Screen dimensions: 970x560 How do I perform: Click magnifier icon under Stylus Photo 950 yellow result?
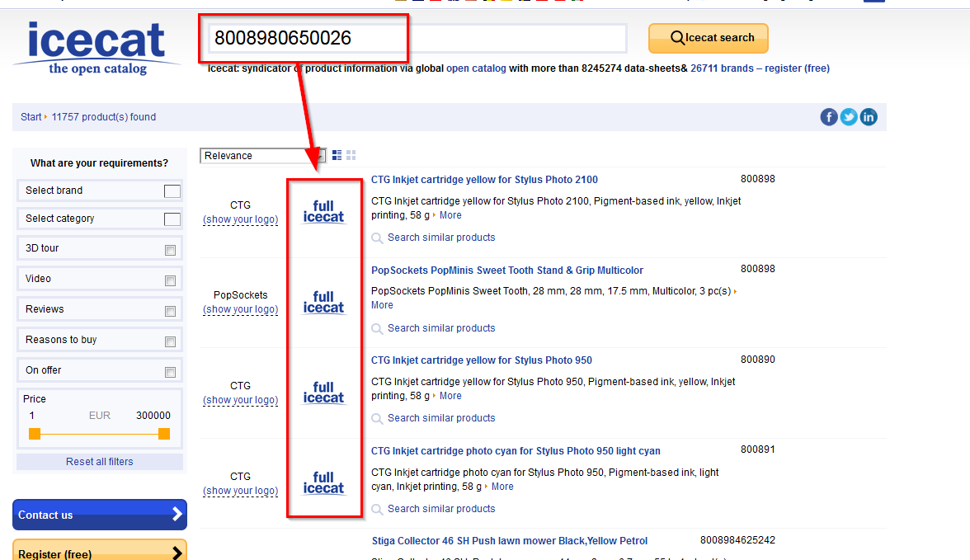377,419
